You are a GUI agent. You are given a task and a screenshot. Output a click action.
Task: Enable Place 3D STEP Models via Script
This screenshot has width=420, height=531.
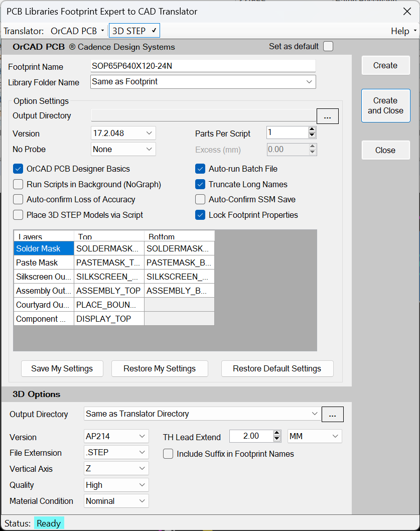pyautogui.click(x=18, y=215)
